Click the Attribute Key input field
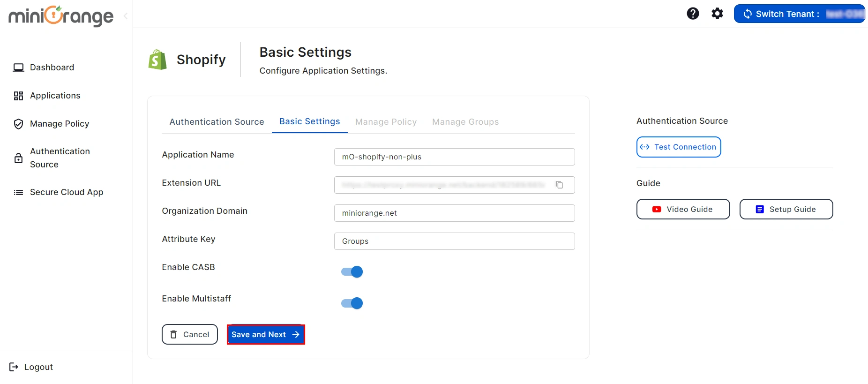868x384 pixels. (455, 241)
